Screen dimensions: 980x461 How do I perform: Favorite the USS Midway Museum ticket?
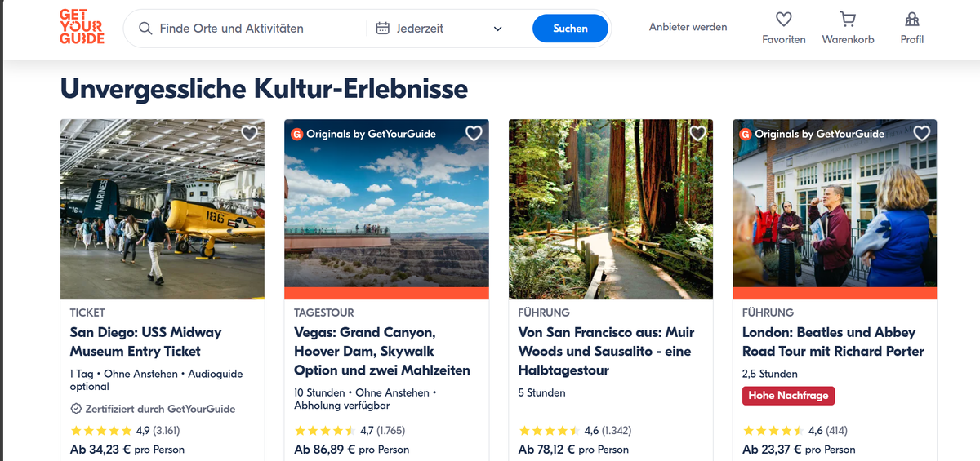(x=250, y=134)
